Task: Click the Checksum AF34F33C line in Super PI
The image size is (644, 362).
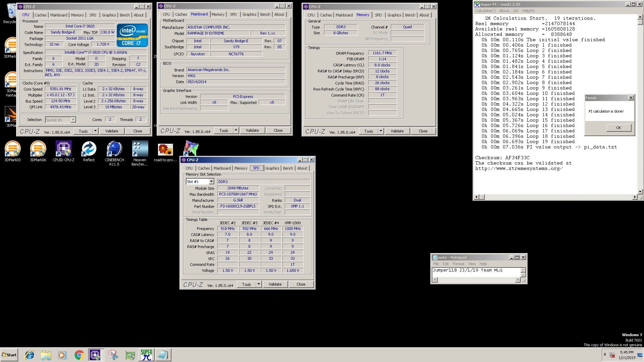Action: [x=502, y=158]
